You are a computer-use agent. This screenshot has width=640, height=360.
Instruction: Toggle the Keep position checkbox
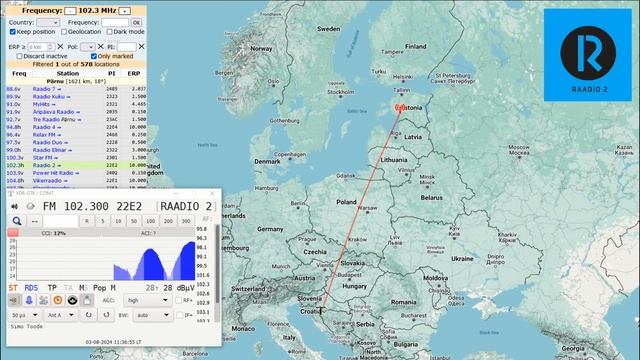pos(13,32)
